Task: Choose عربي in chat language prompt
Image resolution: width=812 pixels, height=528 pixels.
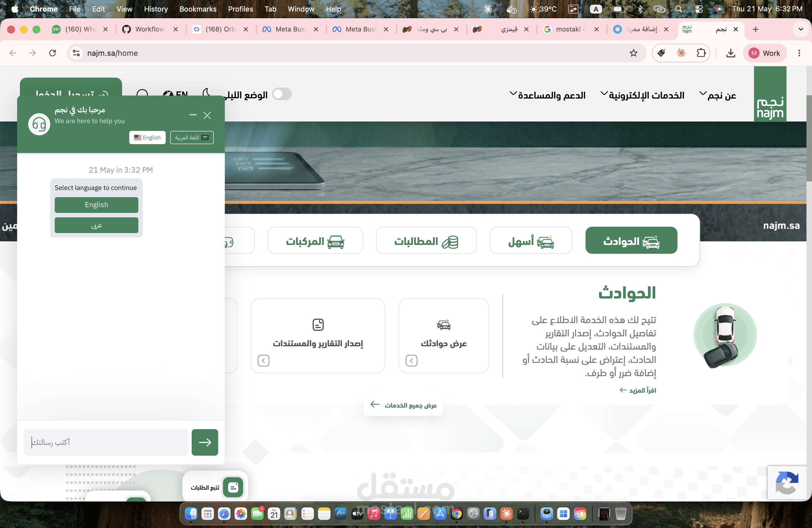Action: (97, 225)
